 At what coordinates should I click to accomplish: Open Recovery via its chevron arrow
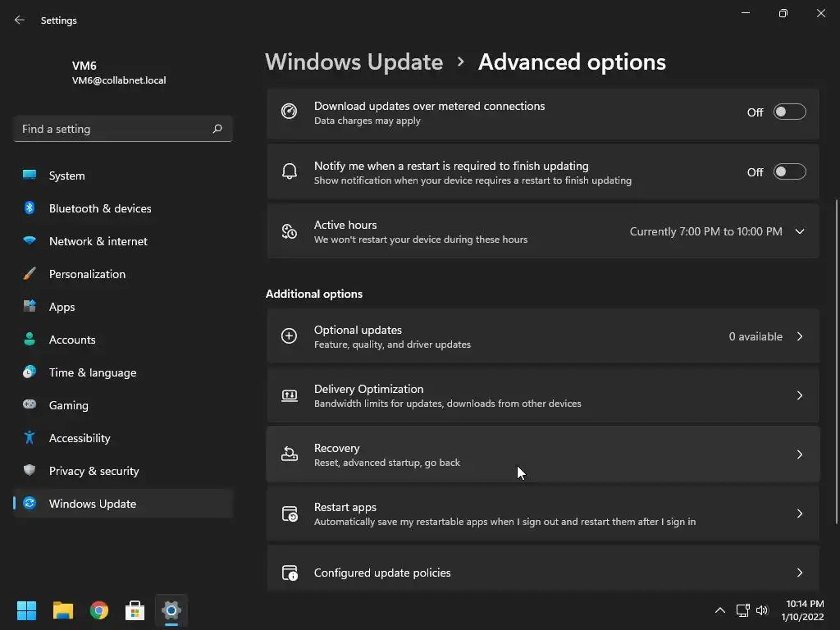click(800, 454)
